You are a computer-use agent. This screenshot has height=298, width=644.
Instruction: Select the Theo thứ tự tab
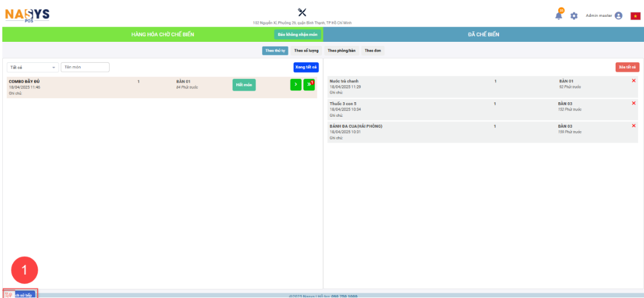[275, 51]
